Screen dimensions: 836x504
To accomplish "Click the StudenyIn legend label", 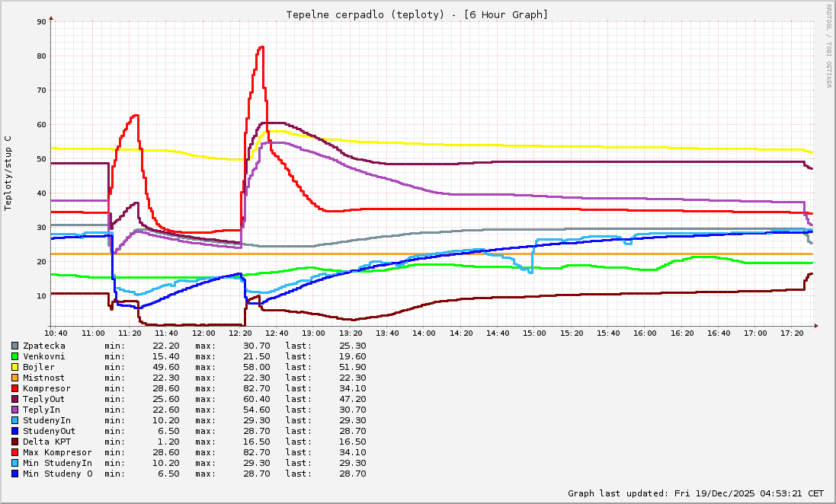I will click(46, 420).
